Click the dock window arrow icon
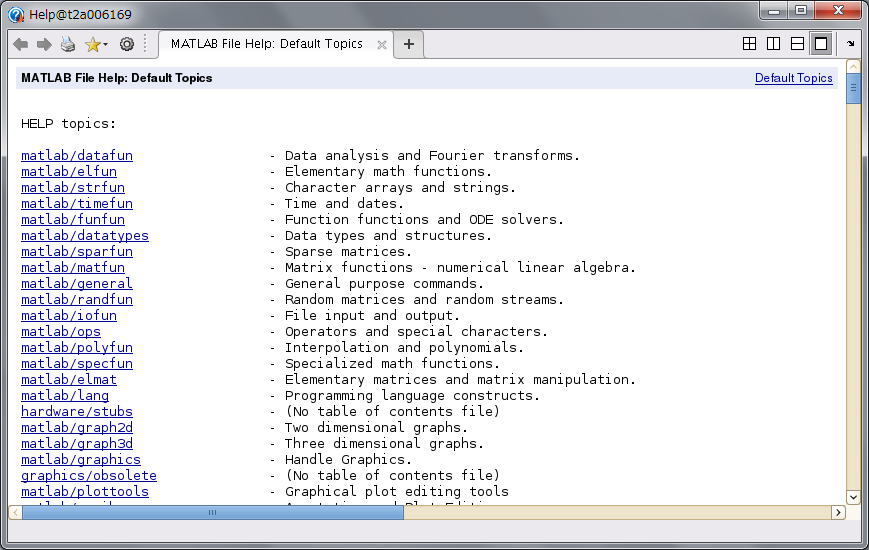The height and width of the screenshot is (550, 869). [851, 44]
